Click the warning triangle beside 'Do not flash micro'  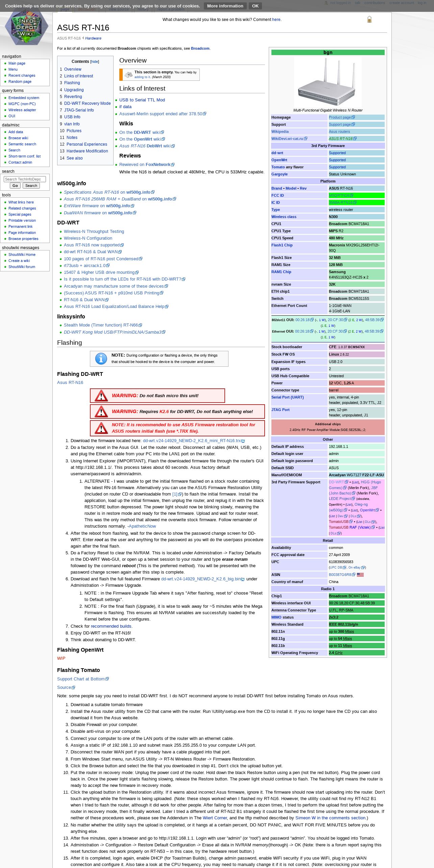click(101, 395)
